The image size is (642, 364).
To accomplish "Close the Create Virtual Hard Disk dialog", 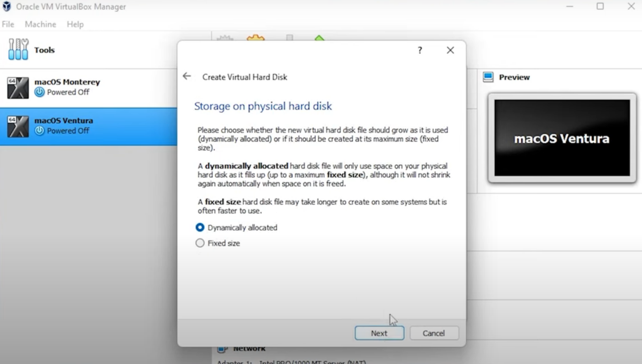I will coord(450,50).
